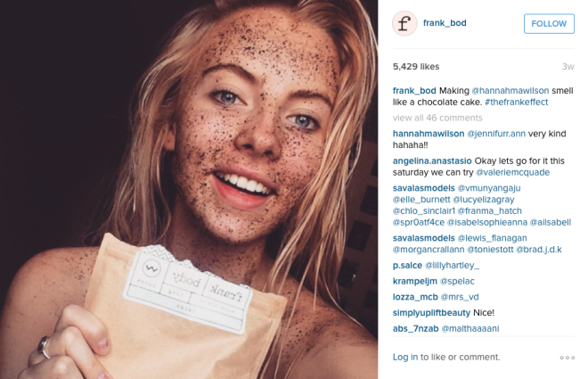Image resolution: width=588 pixels, height=379 pixels.
Task: Open p.salce commenter profile
Action: [407, 266]
